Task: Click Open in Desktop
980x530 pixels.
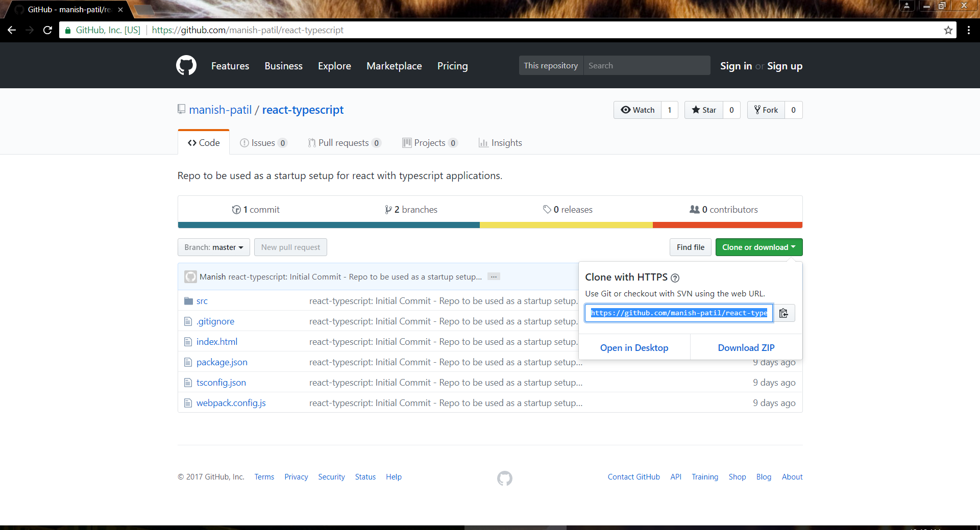Action: click(634, 348)
